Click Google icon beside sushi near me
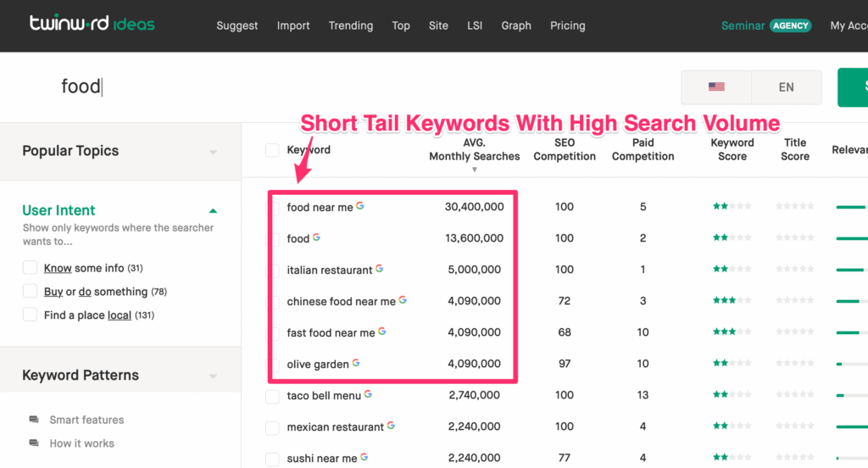This screenshot has width=868, height=468. point(364,457)
